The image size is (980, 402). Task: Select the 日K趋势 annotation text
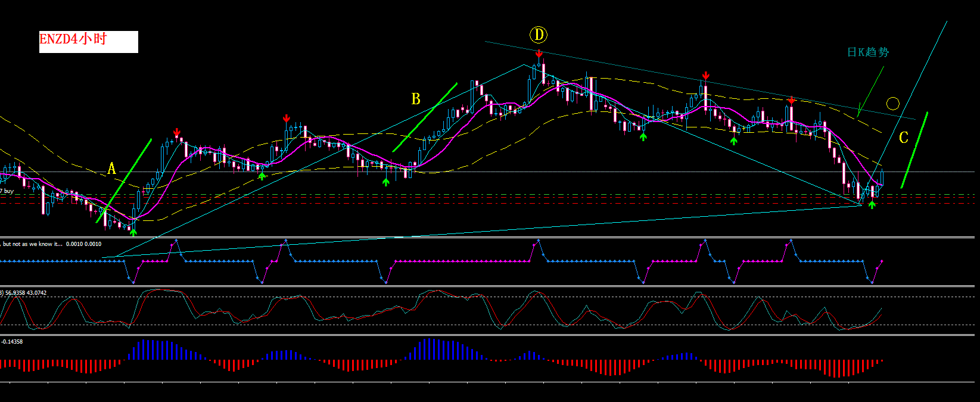(868, 52)
